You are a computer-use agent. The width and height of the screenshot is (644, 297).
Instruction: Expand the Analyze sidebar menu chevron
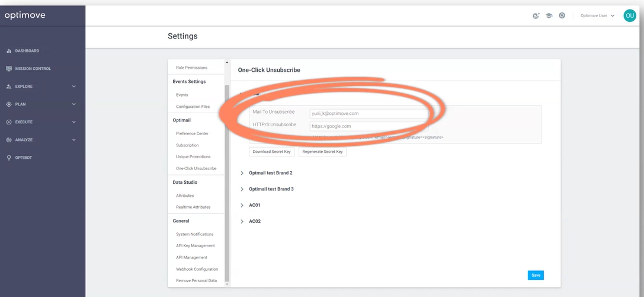tap(74, 140)
